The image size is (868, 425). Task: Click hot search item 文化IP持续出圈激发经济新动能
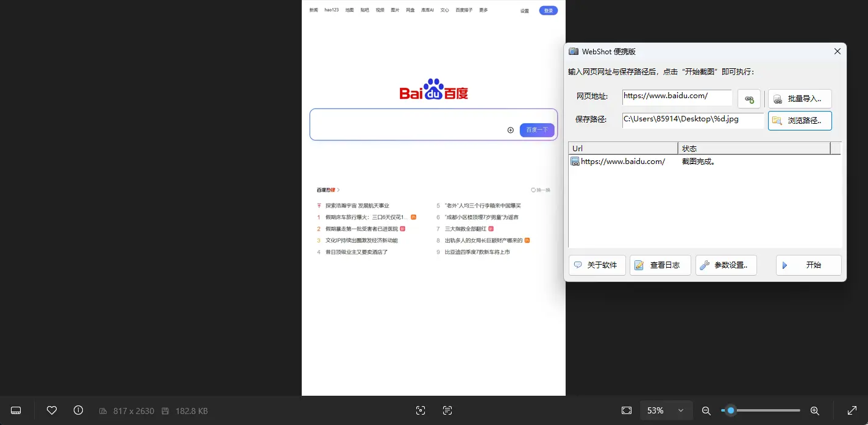[x=361, y=240]
